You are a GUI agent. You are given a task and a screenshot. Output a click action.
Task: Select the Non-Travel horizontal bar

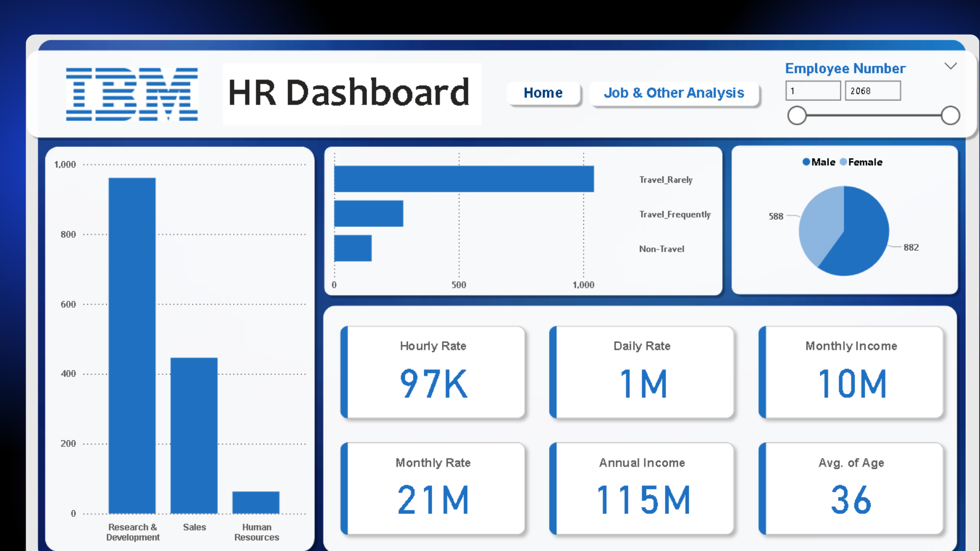[353, 248]
